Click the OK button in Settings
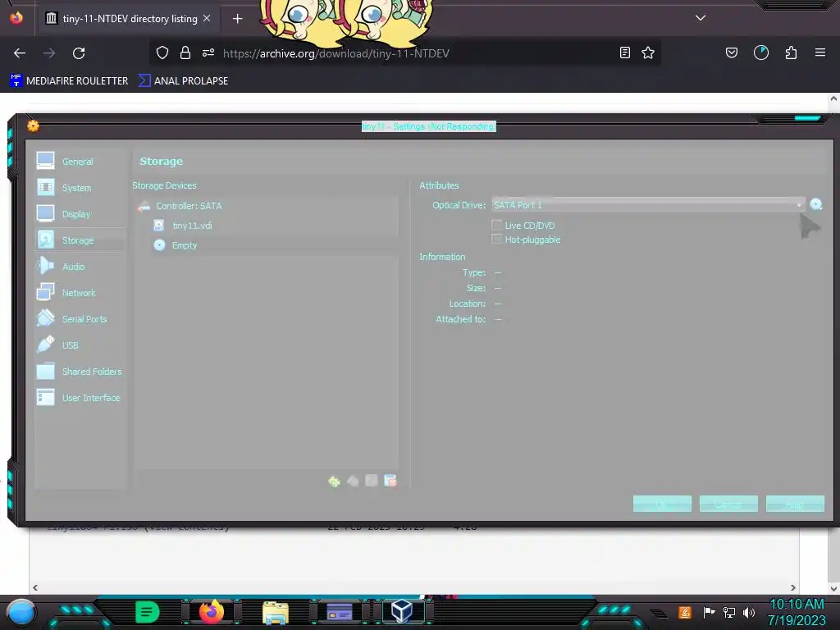This screenshot has height=630, width=840. click(662, 504)
